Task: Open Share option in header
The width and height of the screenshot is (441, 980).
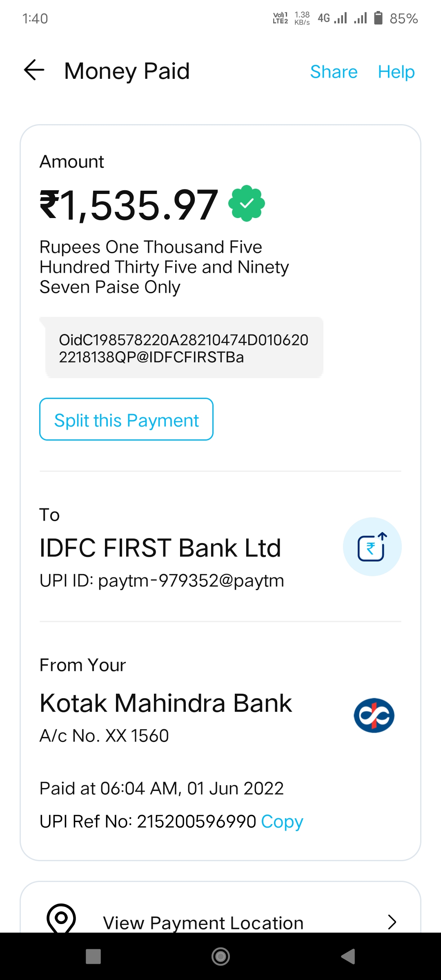Action: coord(334,72)
